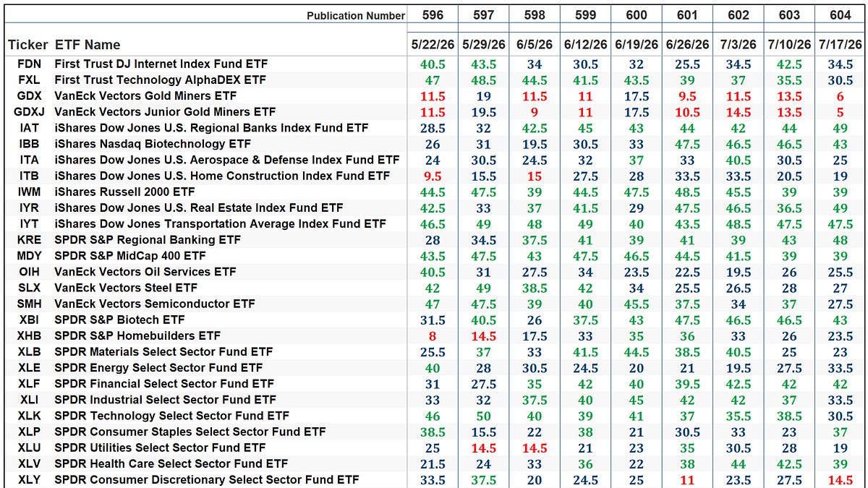This screenshot has height=488, width=868.
Task: Select 'SPDR Energy Select Sector Fund ETF' name
Action: click(x=158, y=367)
